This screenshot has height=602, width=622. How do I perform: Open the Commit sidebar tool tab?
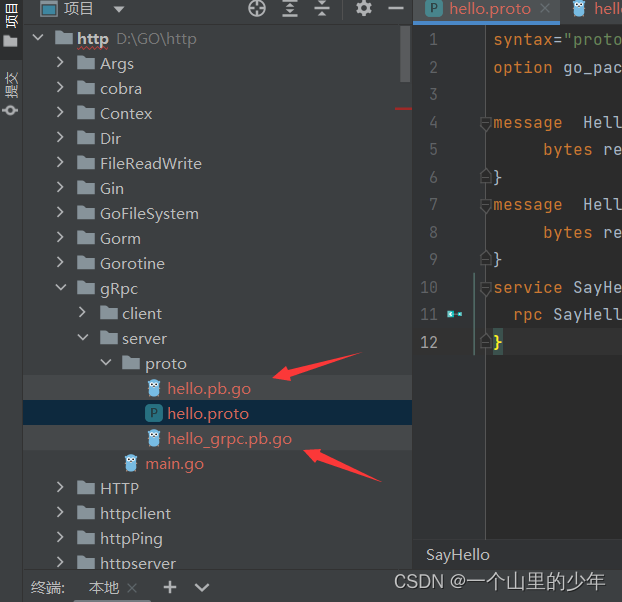pyautogui.click(x=11, y=93)
